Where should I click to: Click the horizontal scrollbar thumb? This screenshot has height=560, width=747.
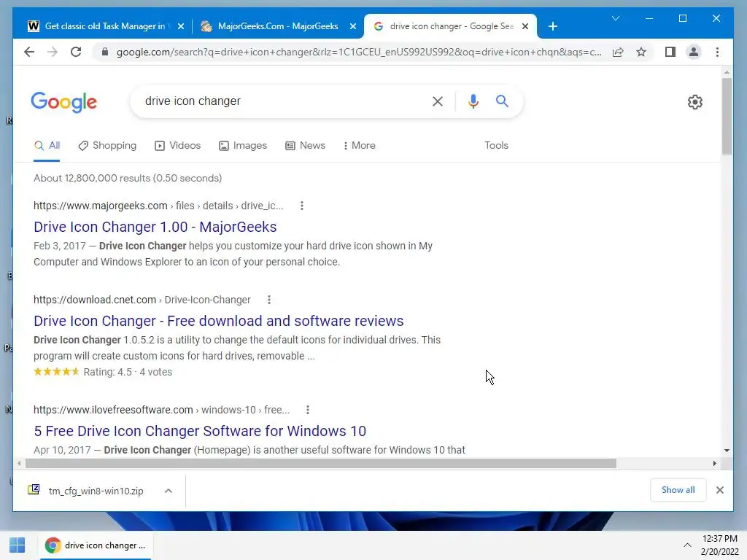point(321,463)
